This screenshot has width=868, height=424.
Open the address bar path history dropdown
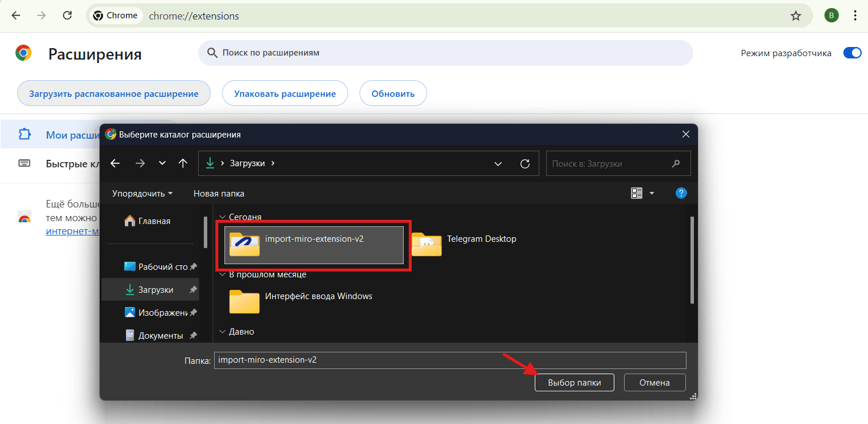[x=498, y=164]
